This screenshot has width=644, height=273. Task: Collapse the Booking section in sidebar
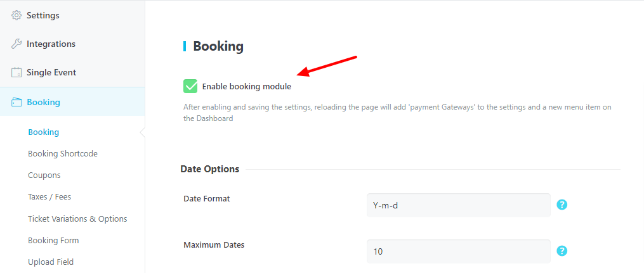click(72, 101)
